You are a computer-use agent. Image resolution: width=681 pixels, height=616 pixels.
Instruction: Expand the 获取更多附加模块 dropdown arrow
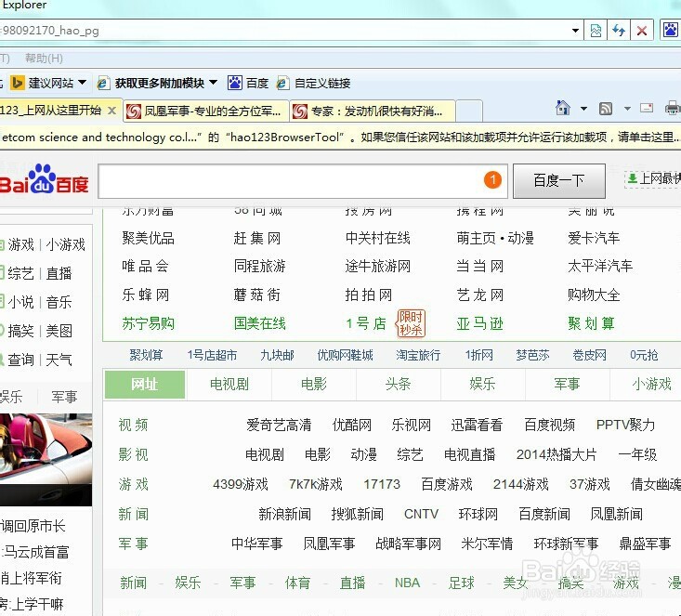click(x=214, y=82)
